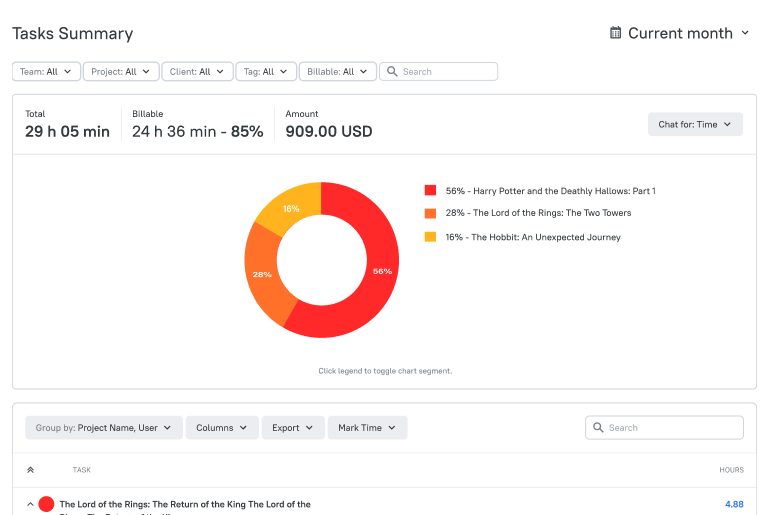Sort by the HOURS column header
Viewport: 776px width, 515px height.
coord(731,470)
